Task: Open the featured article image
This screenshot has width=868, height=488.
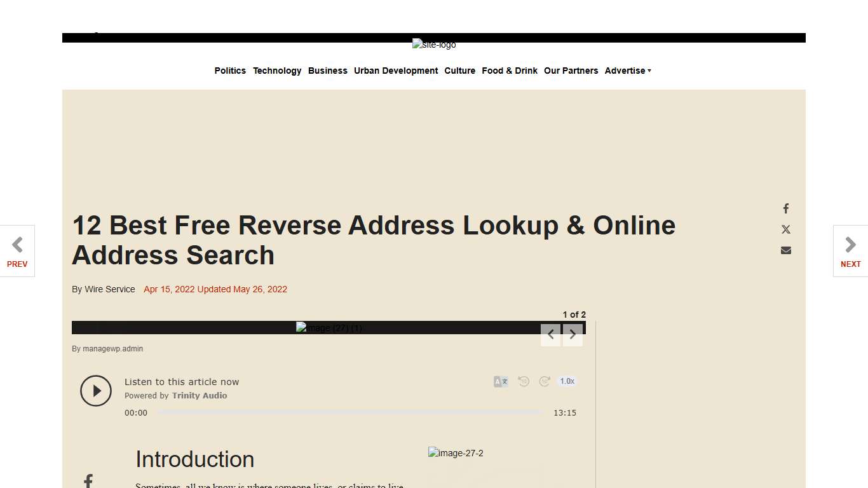Action: coord(329,327)
